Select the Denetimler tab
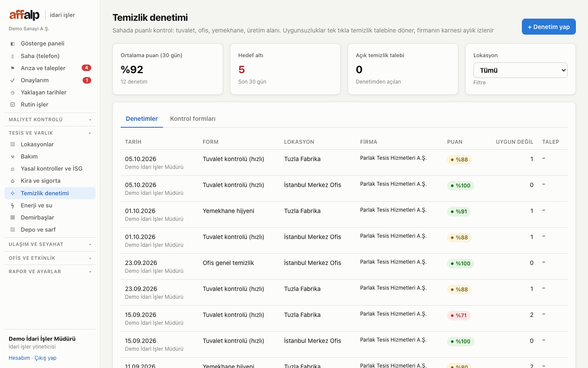This screenshot has height=368, width=588. coord(142,119)
